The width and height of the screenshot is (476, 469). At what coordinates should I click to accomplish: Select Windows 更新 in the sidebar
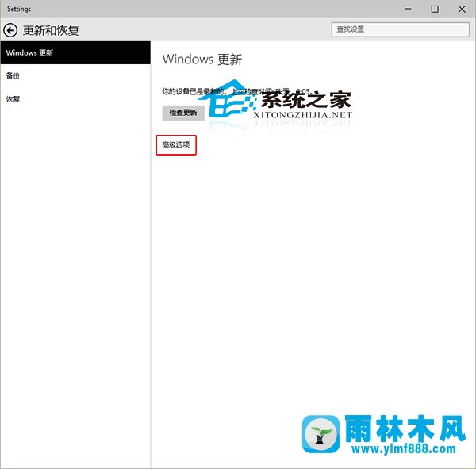[x=75, y=52]
